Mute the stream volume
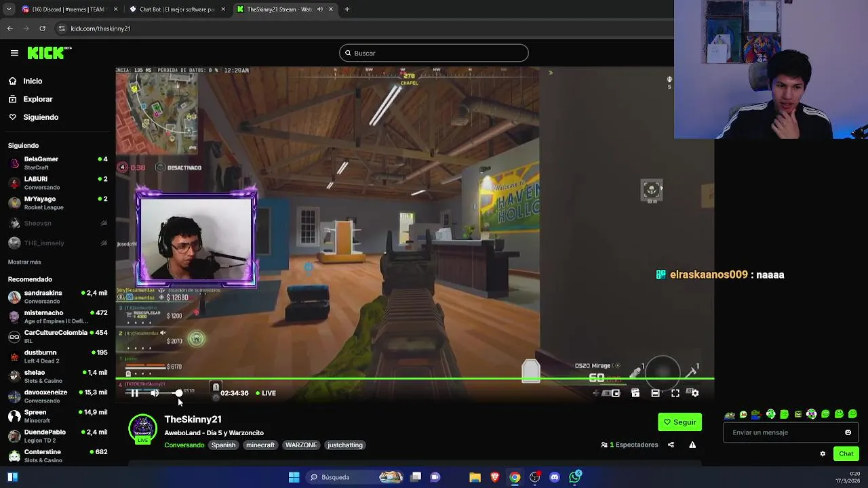The image size is (868, 488). coord(155,393)
